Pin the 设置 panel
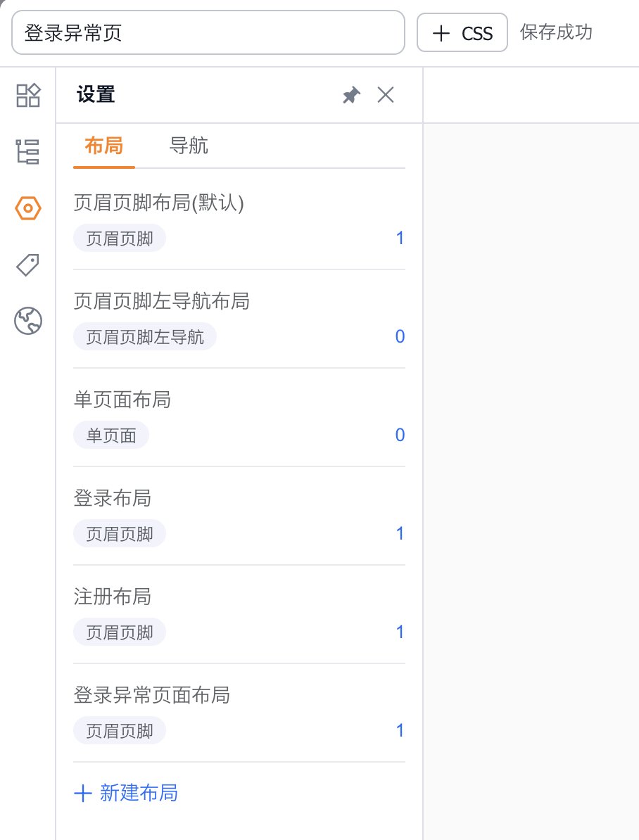The image size is (639, 840). (351, 95)
